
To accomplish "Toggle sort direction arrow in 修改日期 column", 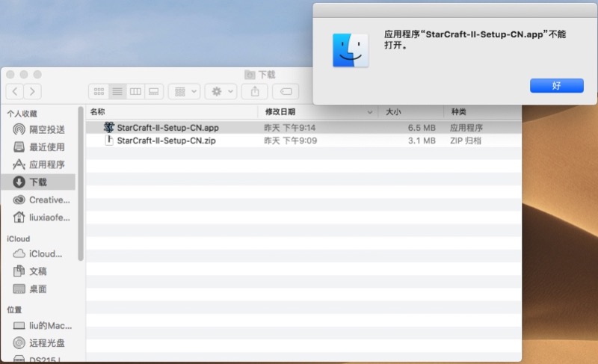I will pos(369,112).
